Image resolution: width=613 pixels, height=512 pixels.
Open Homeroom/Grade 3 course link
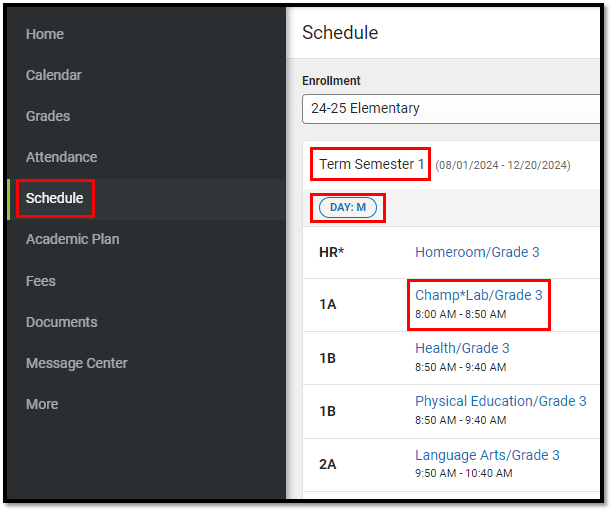click(x=477, y=252)
